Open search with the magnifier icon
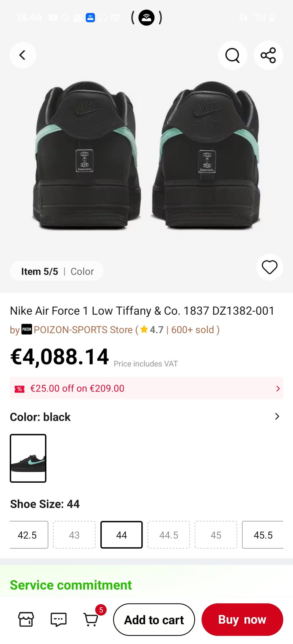 pyautogui.click(x=233, y=55)
